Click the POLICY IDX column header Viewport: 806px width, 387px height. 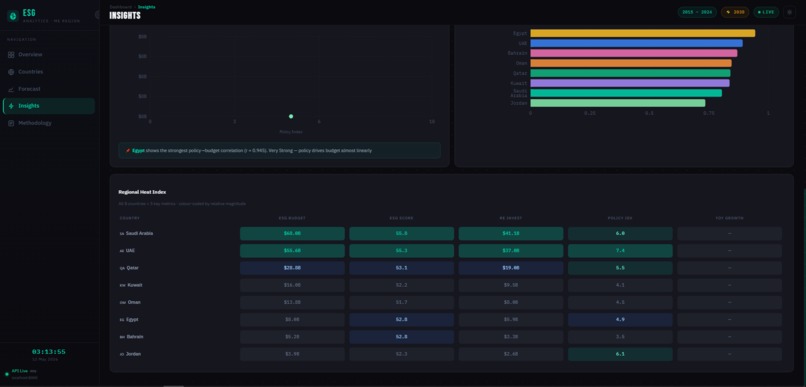tap(620, 218)
